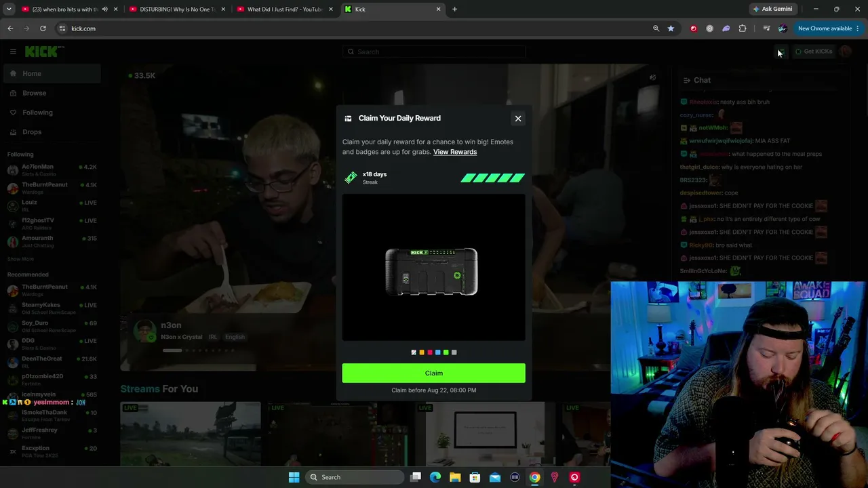Open Following in Kick sidebar
Image resolution: width=868 pixels, height=488 pixels.
pyautogui.click(x=52, y=113)
